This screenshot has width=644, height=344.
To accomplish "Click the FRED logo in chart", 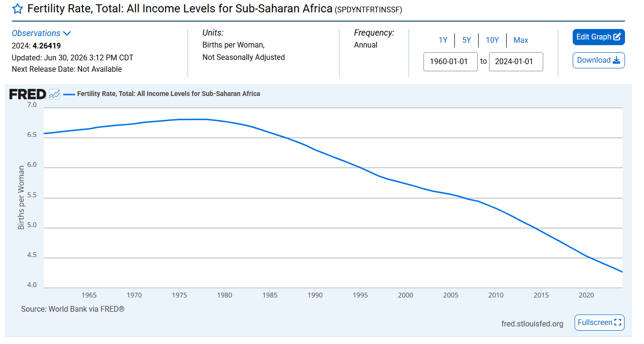I will [x=28, y=94].
